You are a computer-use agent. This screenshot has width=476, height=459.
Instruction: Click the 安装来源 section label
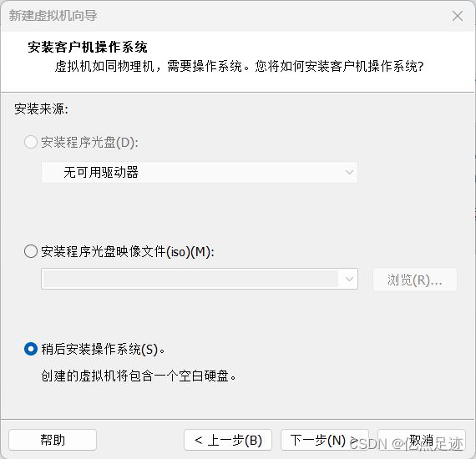tap(41, 109)
